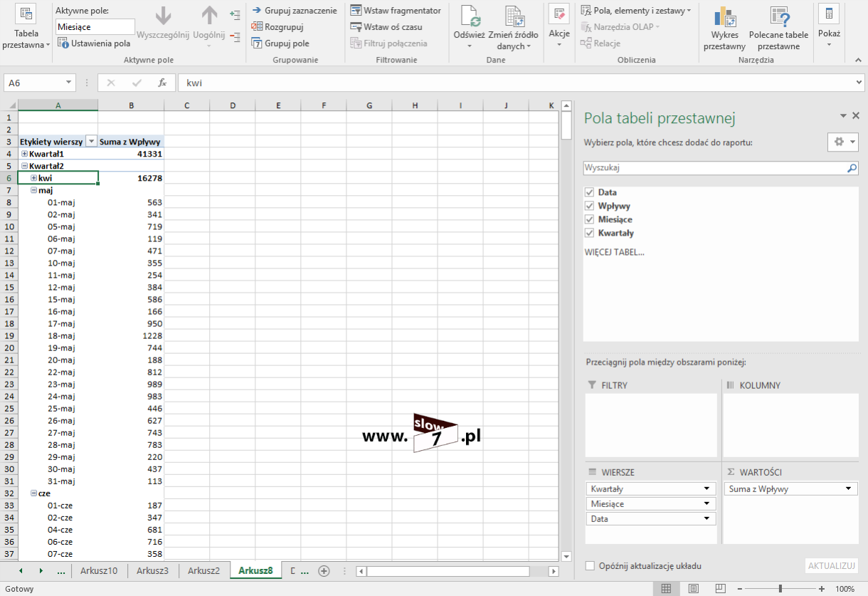Open the Name Box dropdown

68,83
